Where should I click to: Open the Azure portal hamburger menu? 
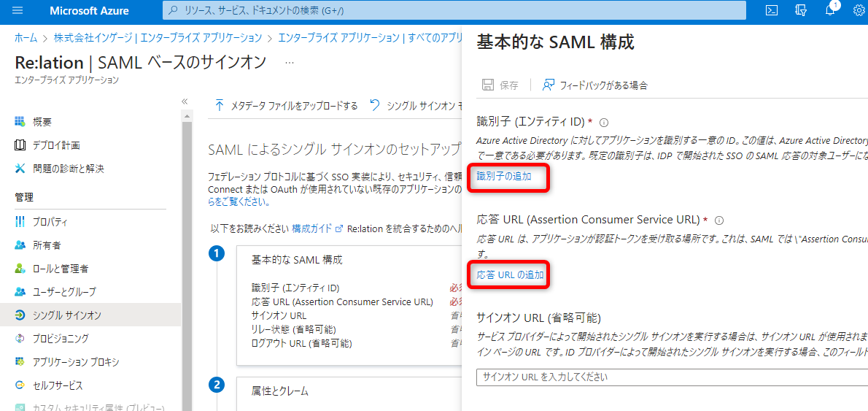tap(18, 10)
